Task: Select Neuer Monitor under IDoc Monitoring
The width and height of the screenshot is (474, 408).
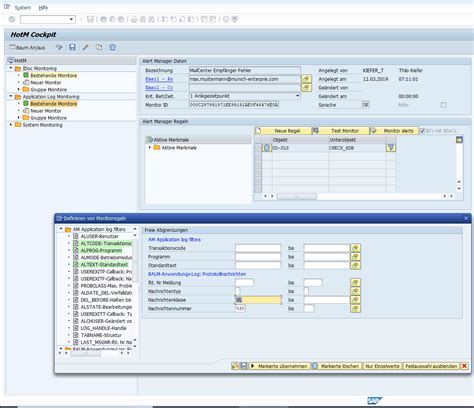Action: pos(46,83)
